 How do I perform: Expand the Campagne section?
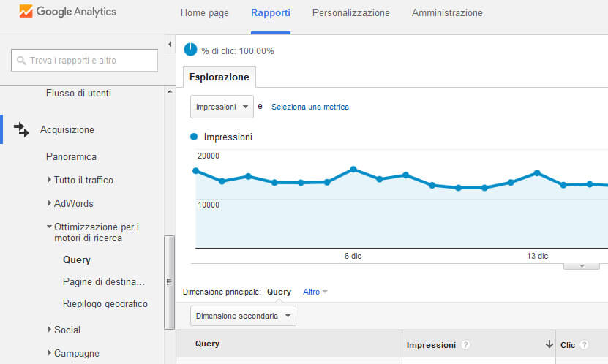(49, 353)
